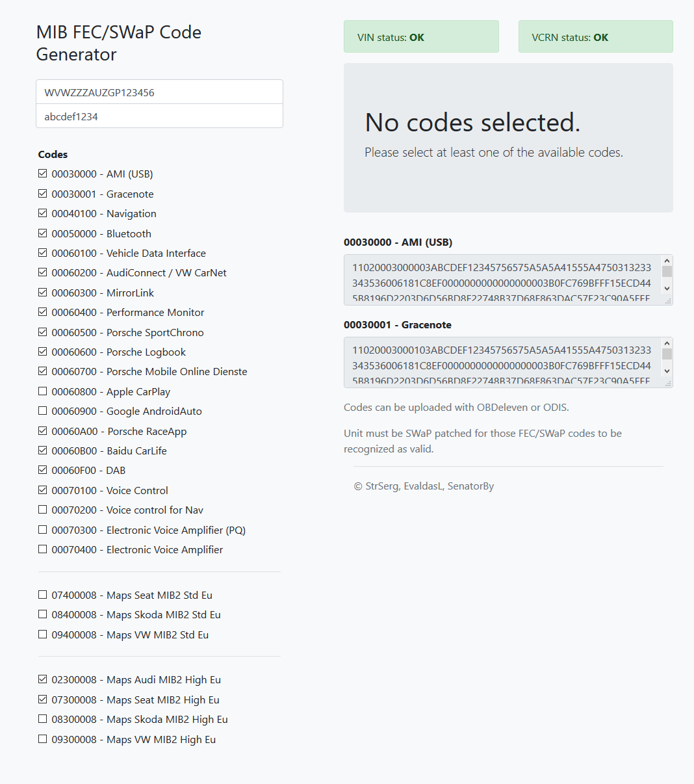Disable the 00050000 - Bluetooth option

pos(42,233)
